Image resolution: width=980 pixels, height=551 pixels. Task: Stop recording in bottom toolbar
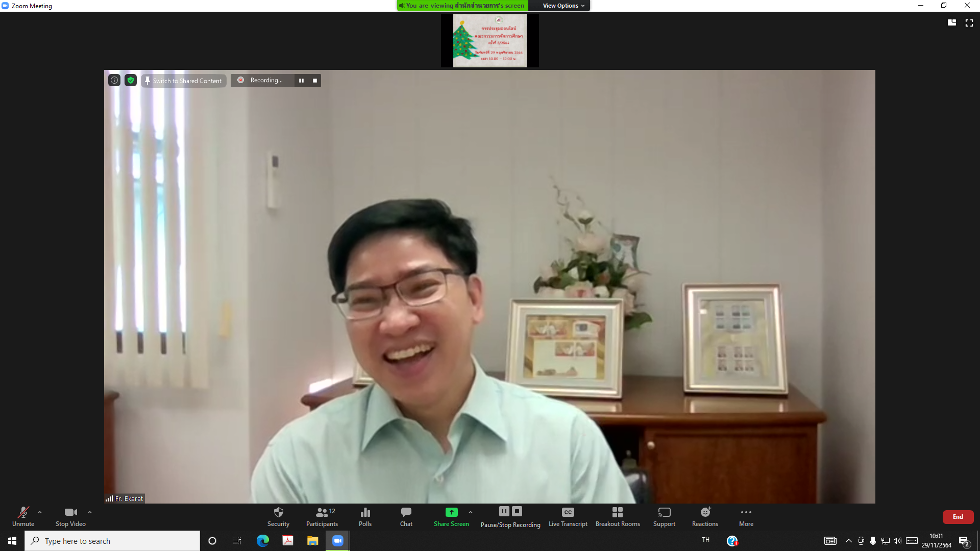(x=517, y=511)
